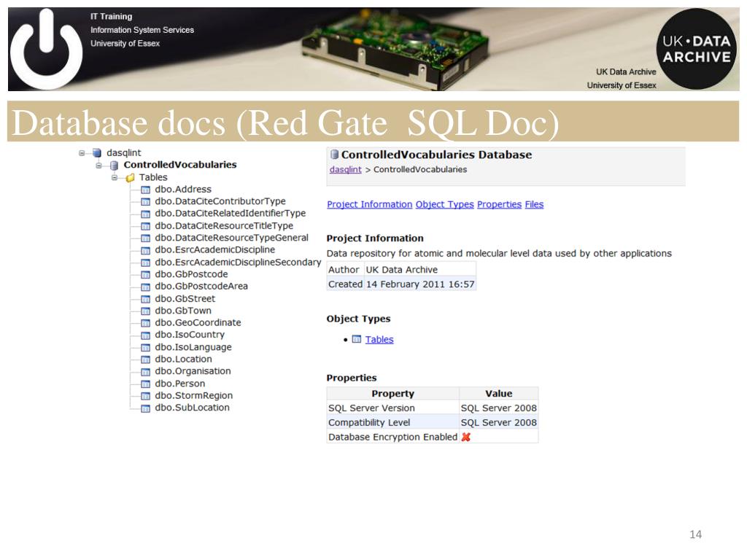Select dbo.GbTown table entry
The height and width of the screenshot is (560, 747).
[183, 311]
